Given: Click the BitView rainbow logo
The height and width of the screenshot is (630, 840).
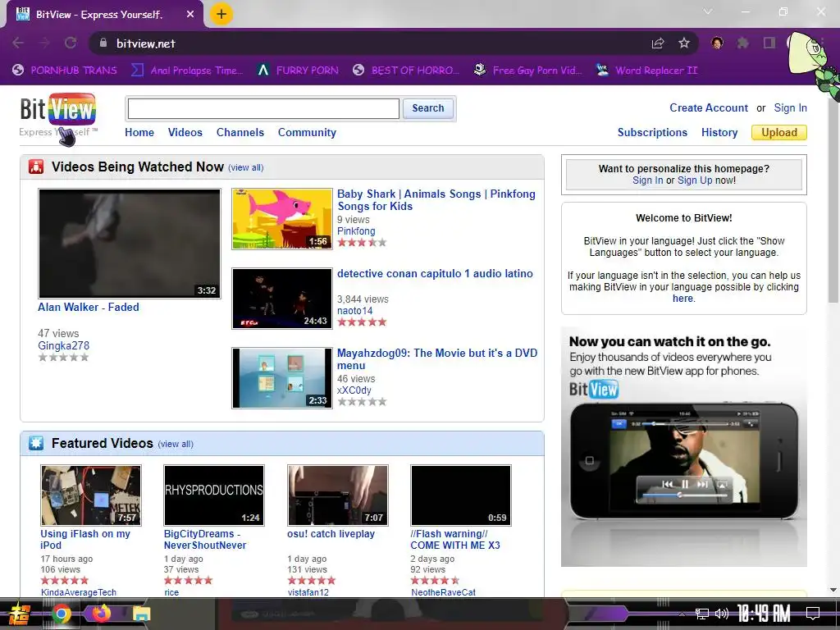Looking at the screenshot, I should tap(58, 109).
